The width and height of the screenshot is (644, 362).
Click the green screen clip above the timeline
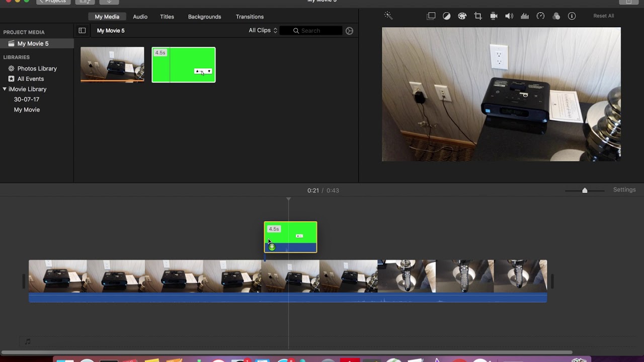[291, 237]
